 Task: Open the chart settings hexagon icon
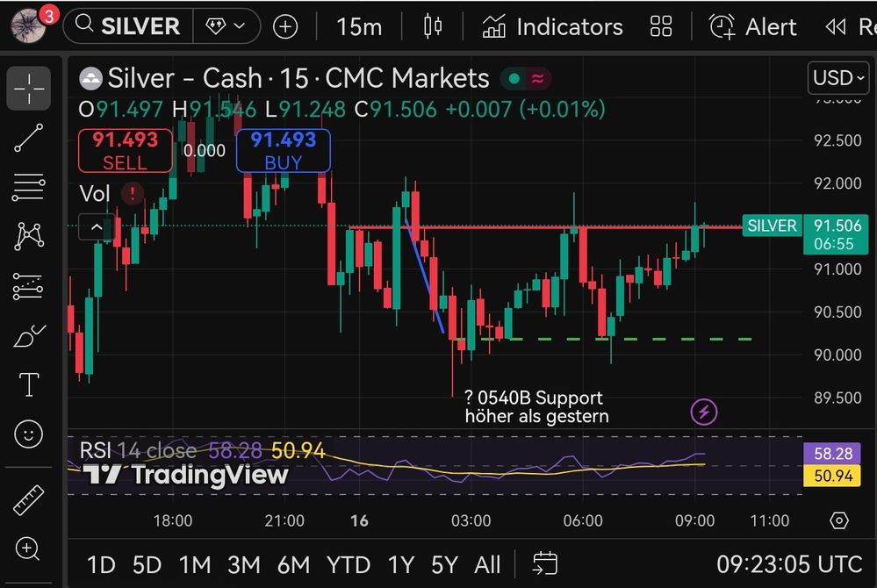click(839, 520)
